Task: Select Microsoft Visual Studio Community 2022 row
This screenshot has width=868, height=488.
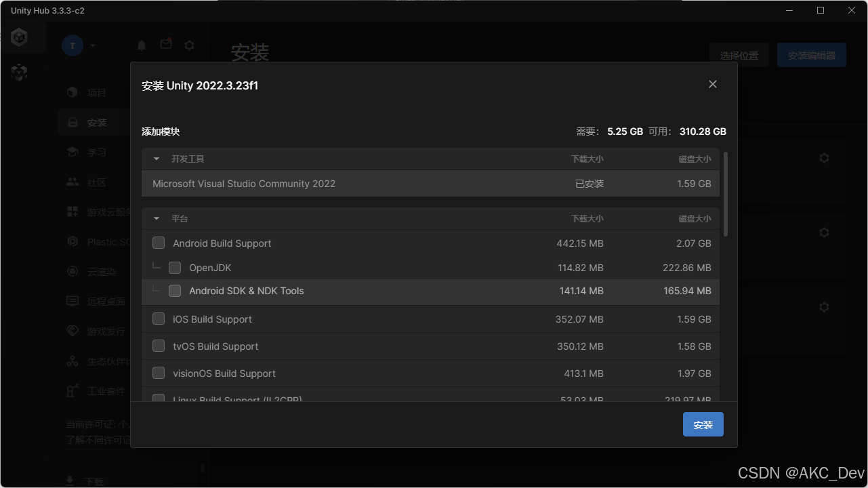Action: [x=430, y=184]
